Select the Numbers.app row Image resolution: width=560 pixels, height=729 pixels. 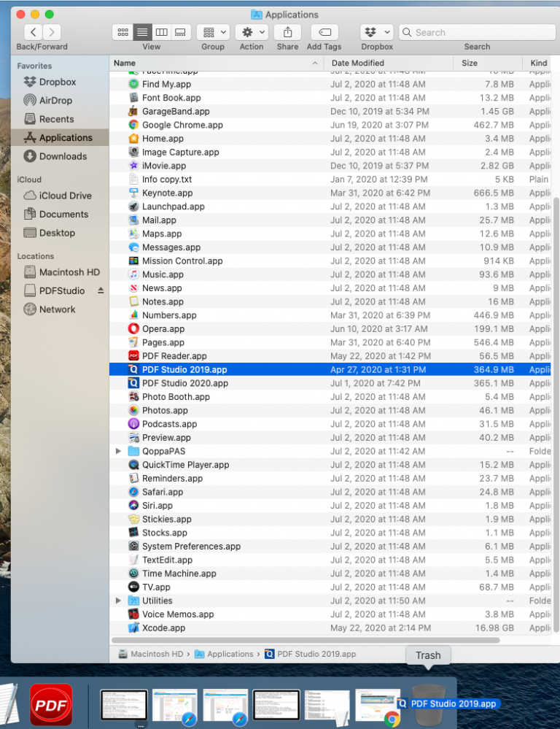point(330,315)
